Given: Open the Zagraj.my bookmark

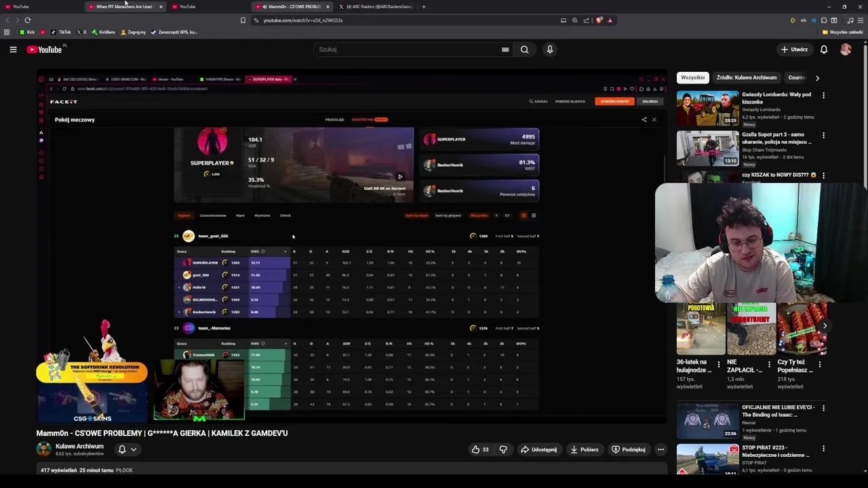Looking at the screenshot, I should [x=133, y=32].
